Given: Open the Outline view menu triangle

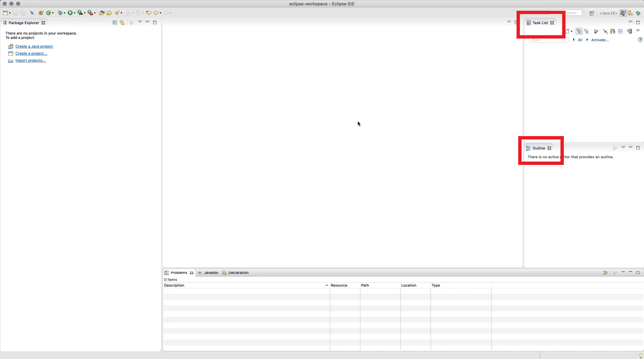Looking at the screenshot, I should click(x=623, y=147).
